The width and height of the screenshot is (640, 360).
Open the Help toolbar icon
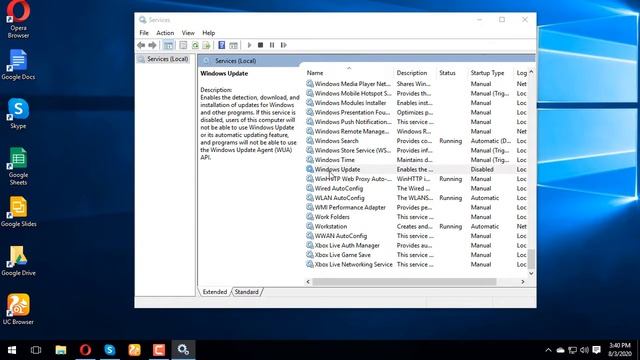222,45
